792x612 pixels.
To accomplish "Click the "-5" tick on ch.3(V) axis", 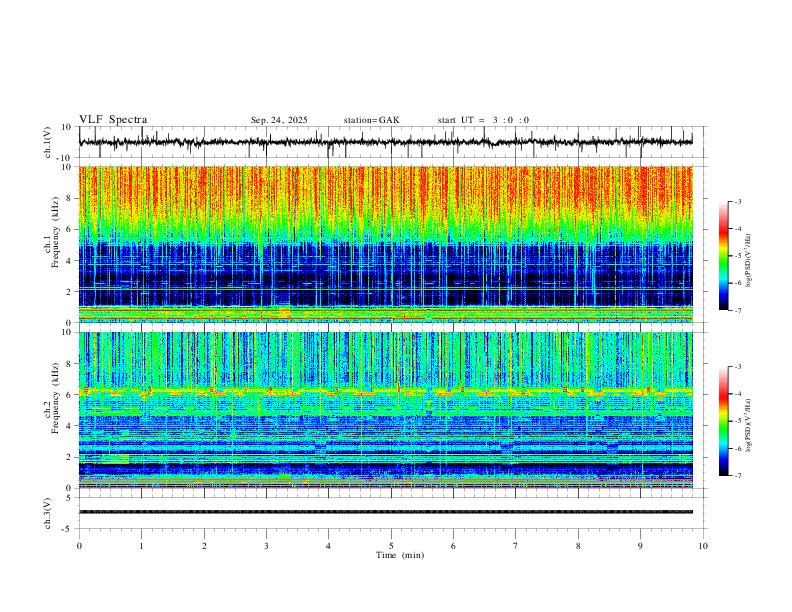I will [68, 529].
